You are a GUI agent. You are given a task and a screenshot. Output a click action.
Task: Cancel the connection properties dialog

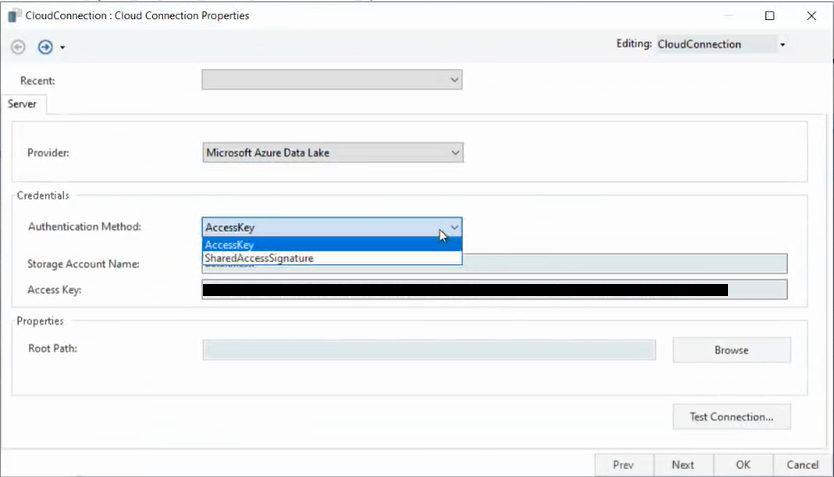802,465
